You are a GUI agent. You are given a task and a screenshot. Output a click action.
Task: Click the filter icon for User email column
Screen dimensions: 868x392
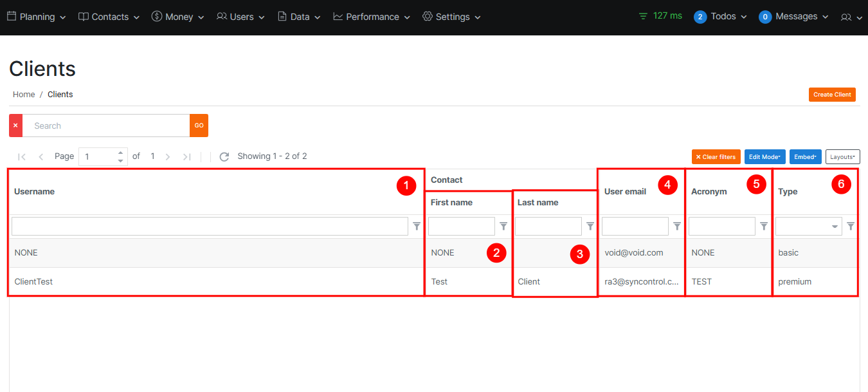point(677,226)
